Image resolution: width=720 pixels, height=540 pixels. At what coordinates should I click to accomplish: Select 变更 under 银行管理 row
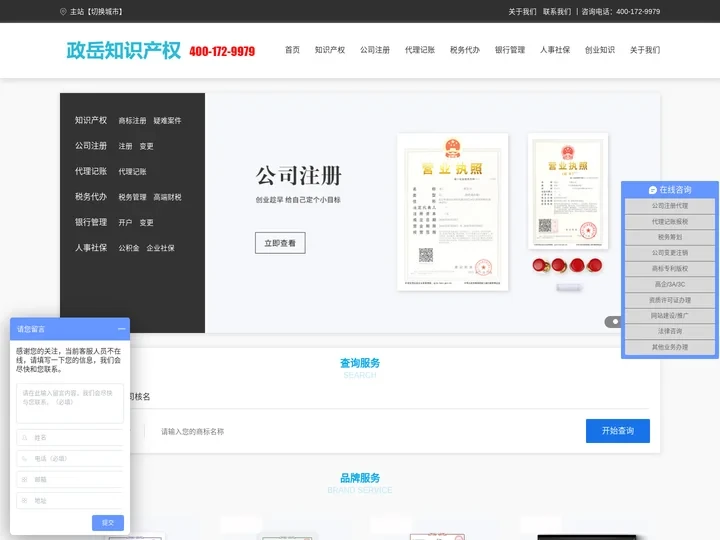click(146, 222)
